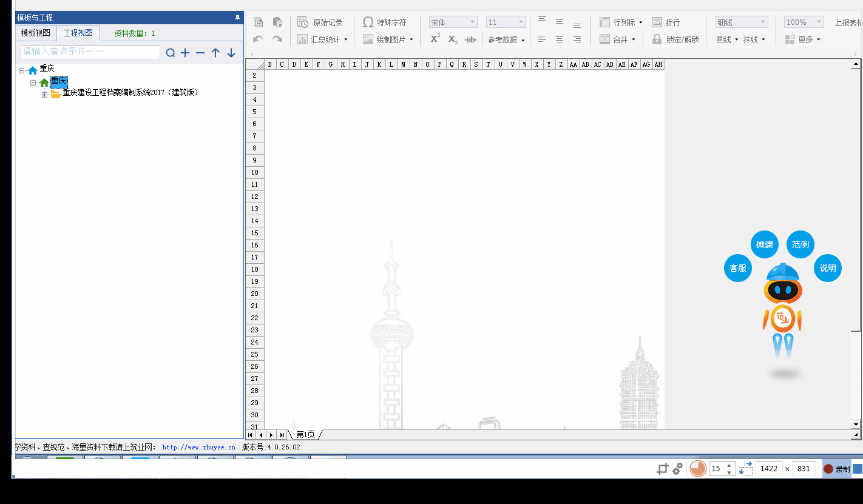Switch to the 模板视图 tab
Image resolution: width=863 pixels, height=504 pixels.
(36, 33)
